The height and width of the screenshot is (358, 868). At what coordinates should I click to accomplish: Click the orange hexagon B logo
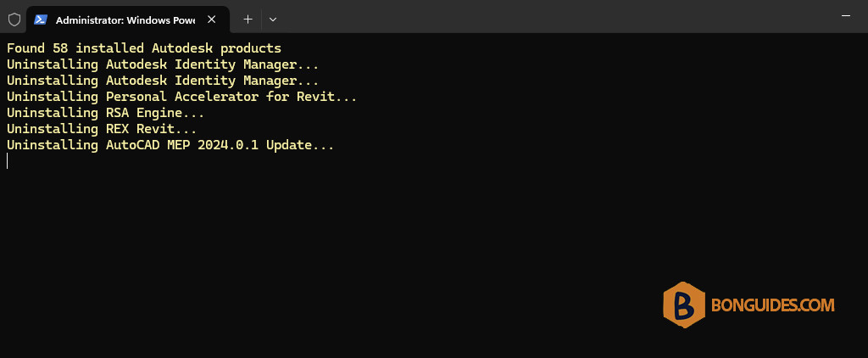(x=684, y=305)
